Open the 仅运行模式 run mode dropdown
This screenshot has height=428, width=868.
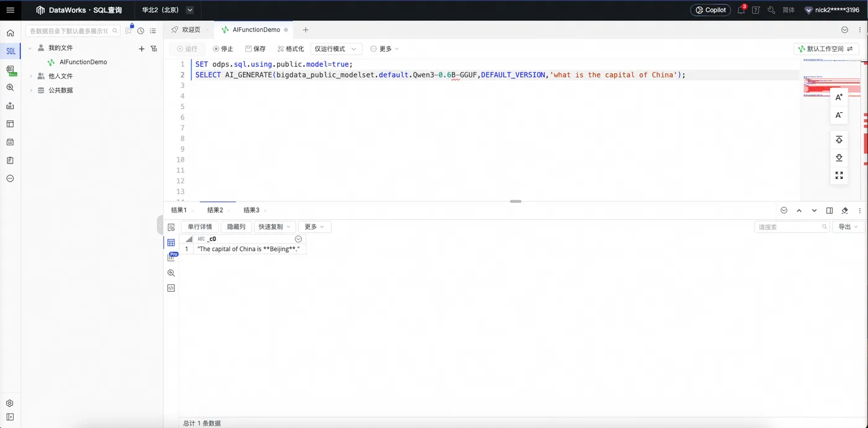click(335, 49)
